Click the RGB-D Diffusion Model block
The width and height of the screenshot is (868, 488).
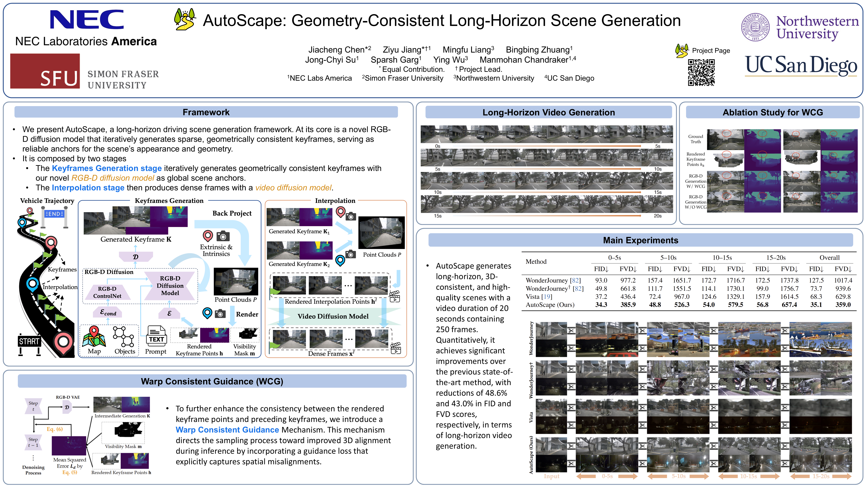(x=170, y=286)
